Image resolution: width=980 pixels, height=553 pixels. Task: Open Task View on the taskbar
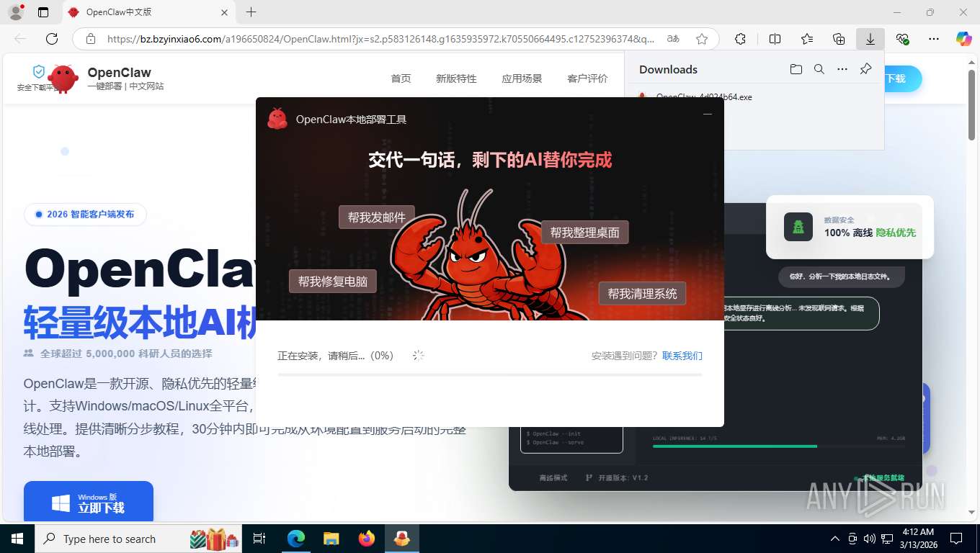point(259,539)
